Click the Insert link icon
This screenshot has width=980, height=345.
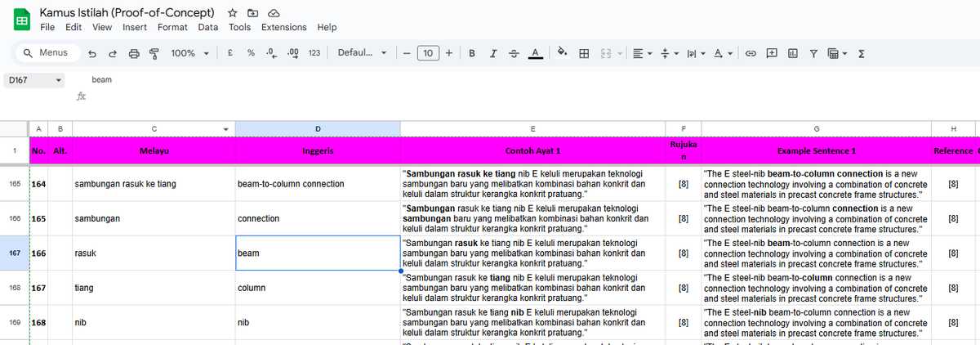[750, 53]
